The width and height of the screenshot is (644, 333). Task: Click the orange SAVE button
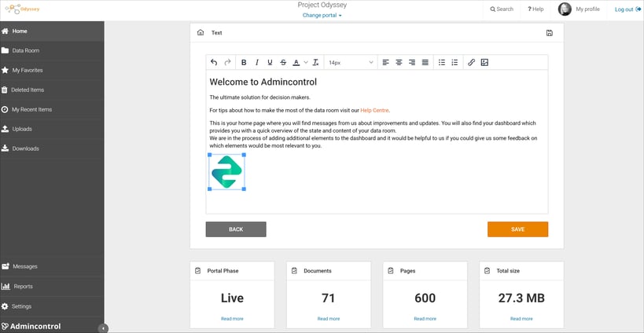(x=517, y=229)
